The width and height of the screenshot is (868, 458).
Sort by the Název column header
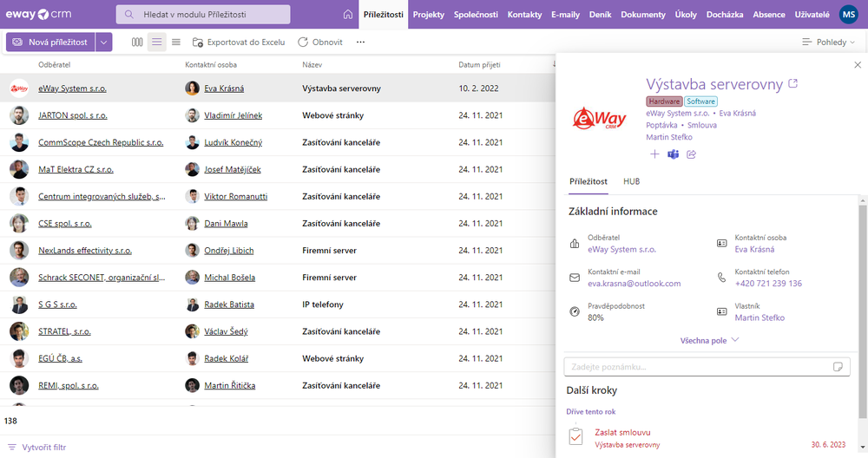pyautogui.click(x=312, y=65)
